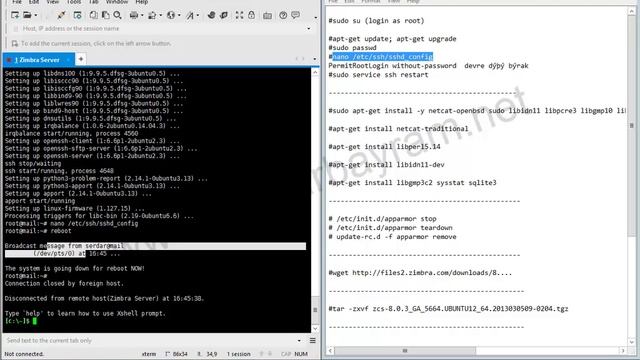This screenshot has width=640, height=360.
Task: Click the Notepad vertical scrollbar down arrow
Action: click(x=631, y=341)
